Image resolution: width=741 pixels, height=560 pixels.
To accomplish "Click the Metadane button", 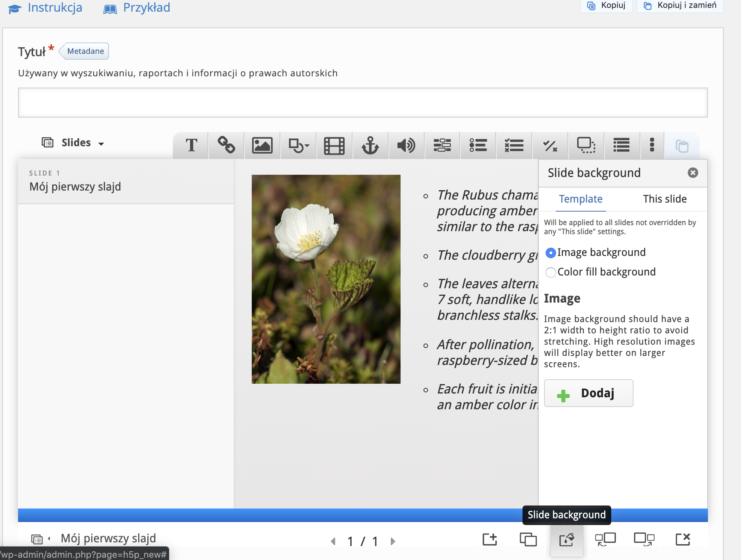I will (x=85, y=51).
